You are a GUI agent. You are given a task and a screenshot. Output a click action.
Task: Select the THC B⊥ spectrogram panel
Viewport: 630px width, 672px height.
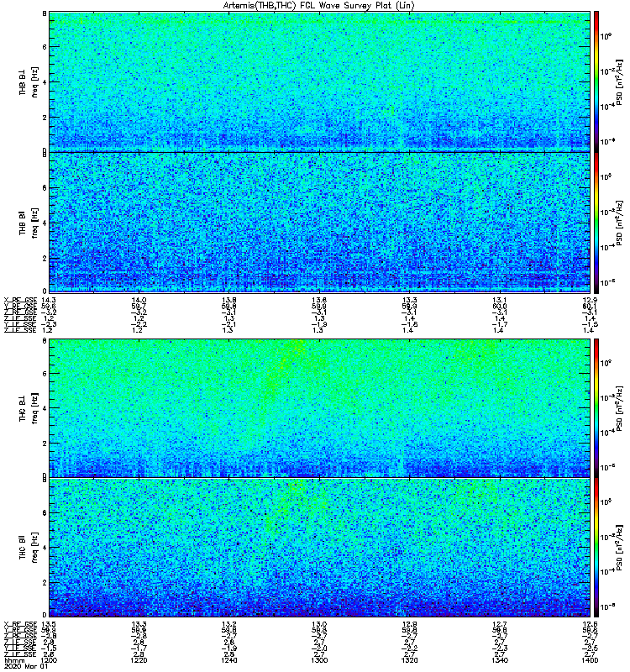[320, 408]
